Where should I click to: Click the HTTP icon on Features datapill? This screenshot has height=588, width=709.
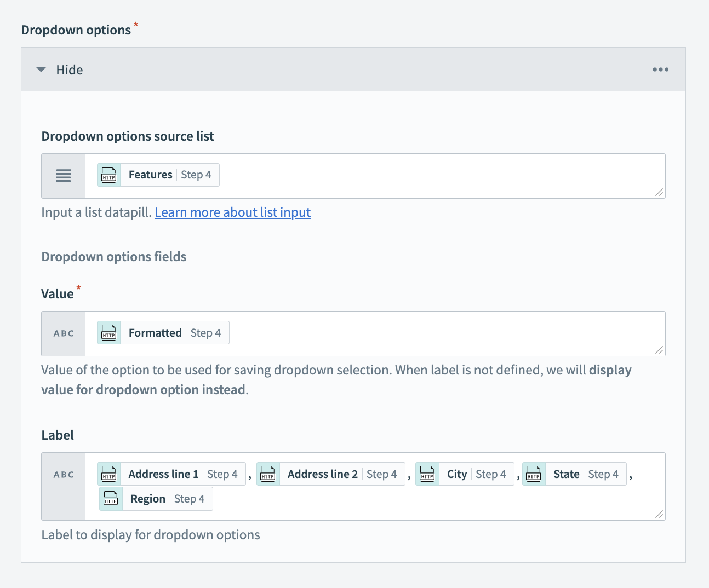point(109,175)
